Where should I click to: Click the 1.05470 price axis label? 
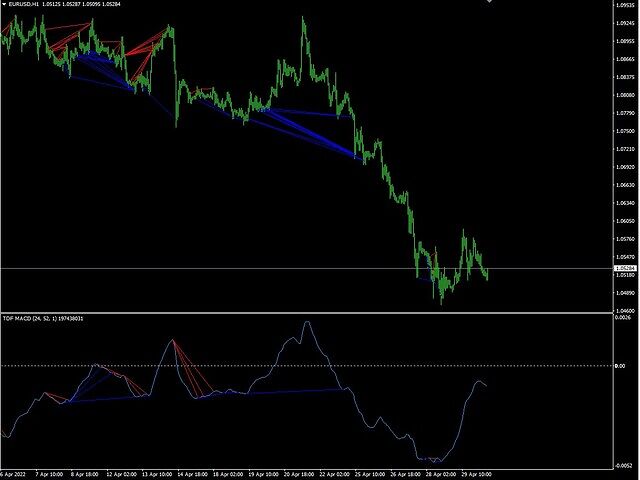tap(625, 257)
